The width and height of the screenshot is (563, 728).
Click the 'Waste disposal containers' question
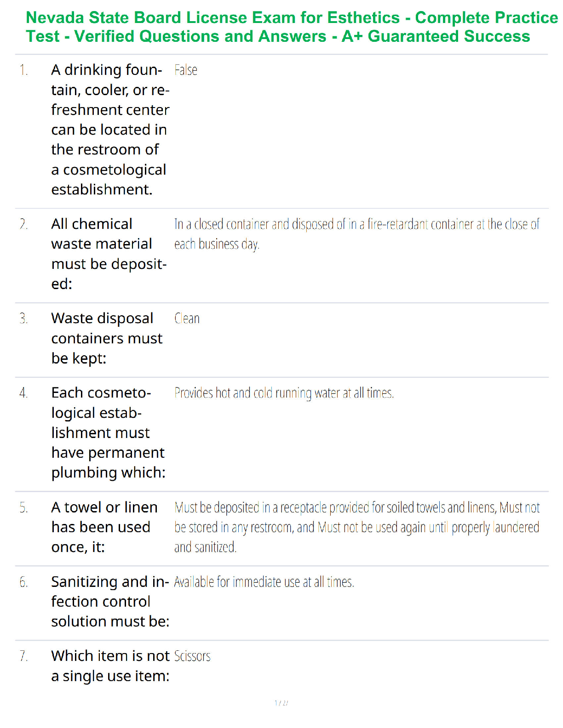tap(107, 338)
